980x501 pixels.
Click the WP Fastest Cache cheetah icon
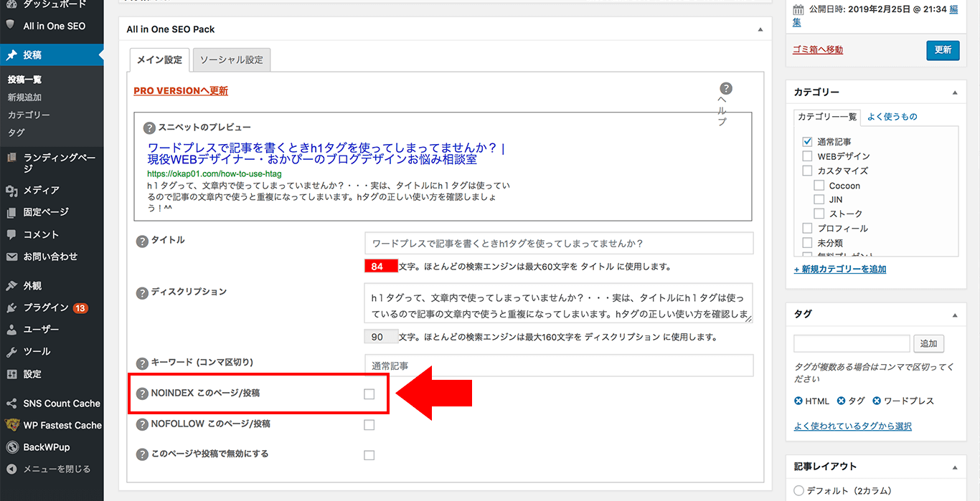tap(11, 425)
